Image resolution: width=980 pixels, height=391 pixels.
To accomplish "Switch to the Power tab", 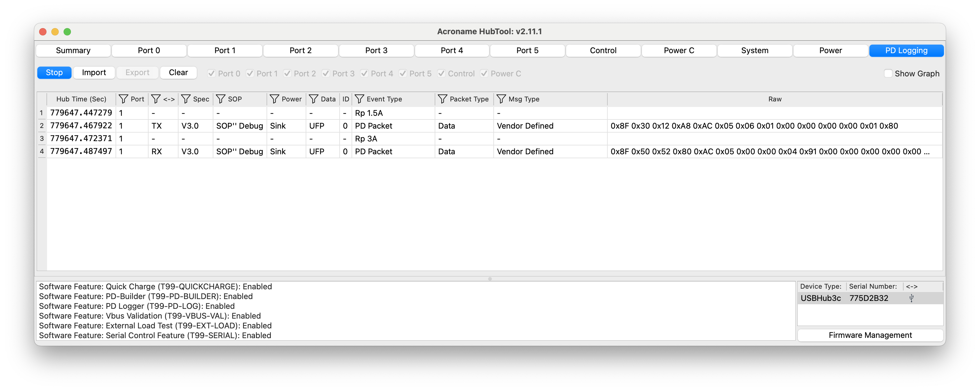I will pyautogui.click(x=831, y=51).
